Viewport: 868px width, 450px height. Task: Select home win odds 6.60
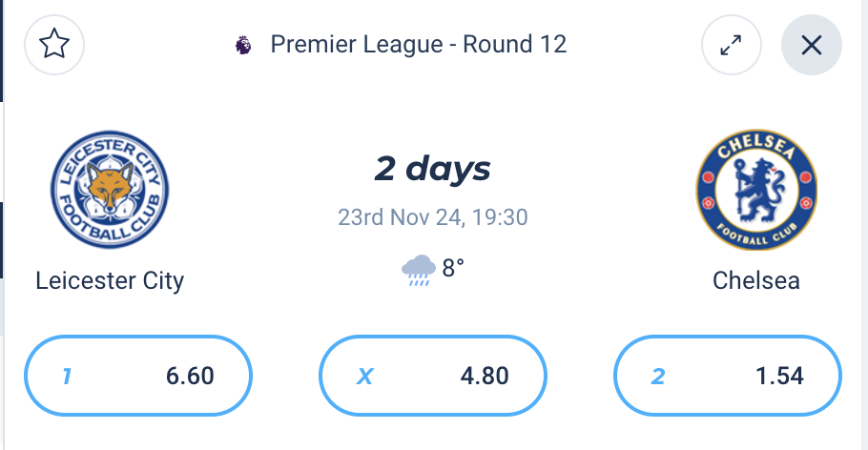pos(138,376)
